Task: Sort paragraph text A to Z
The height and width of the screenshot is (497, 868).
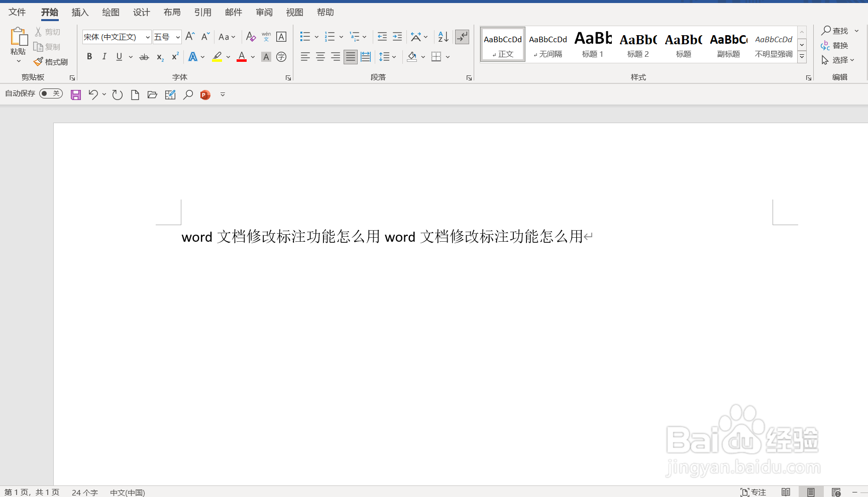Action: [443, 37]
